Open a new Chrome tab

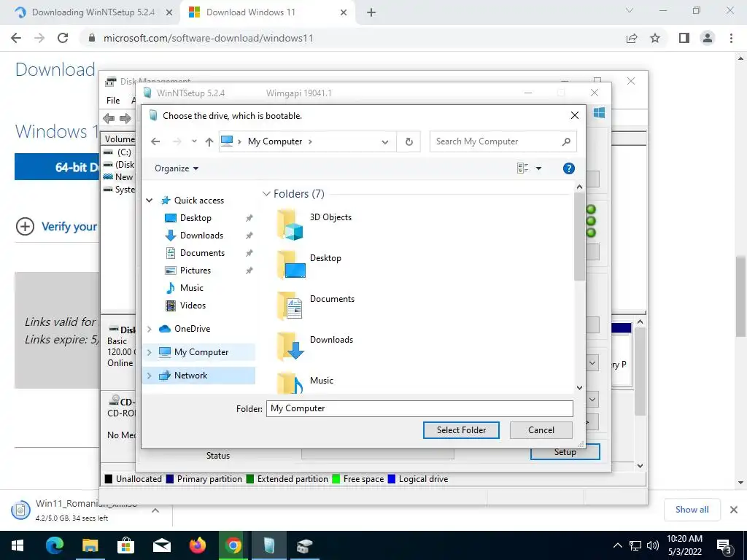(x=371, y=13)
